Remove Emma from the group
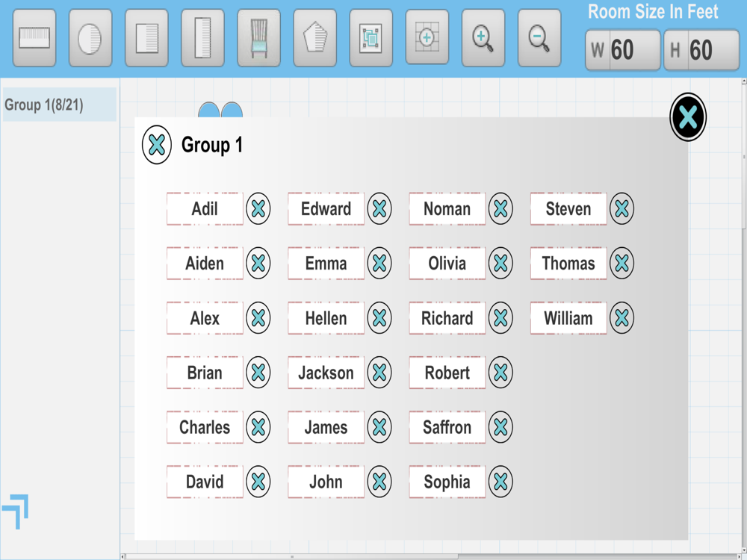 tap(379, 263)
